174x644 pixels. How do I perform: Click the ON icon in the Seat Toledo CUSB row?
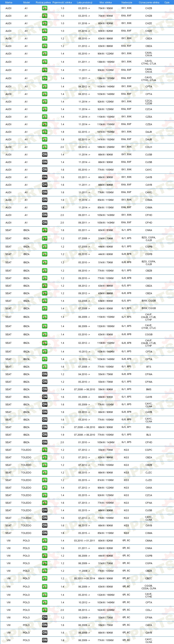coord(45,510)
